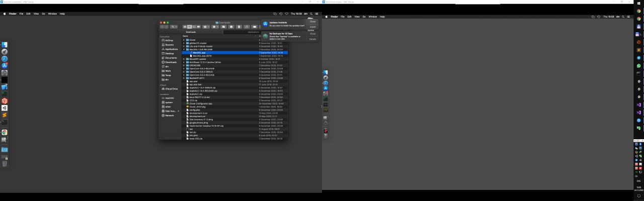The image size is (644, 201).
Task: Open Finder from the left Dock
Action: [4, 46]
